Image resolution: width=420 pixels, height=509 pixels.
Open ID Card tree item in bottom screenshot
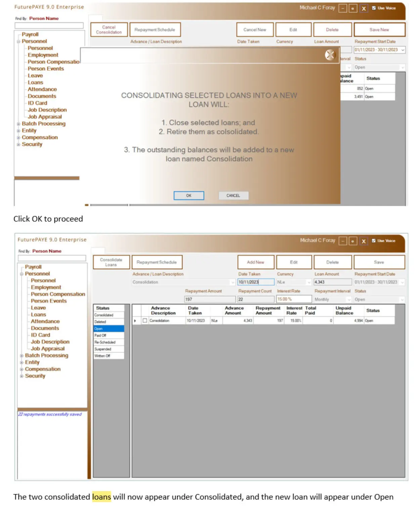(x=40, y=335)
